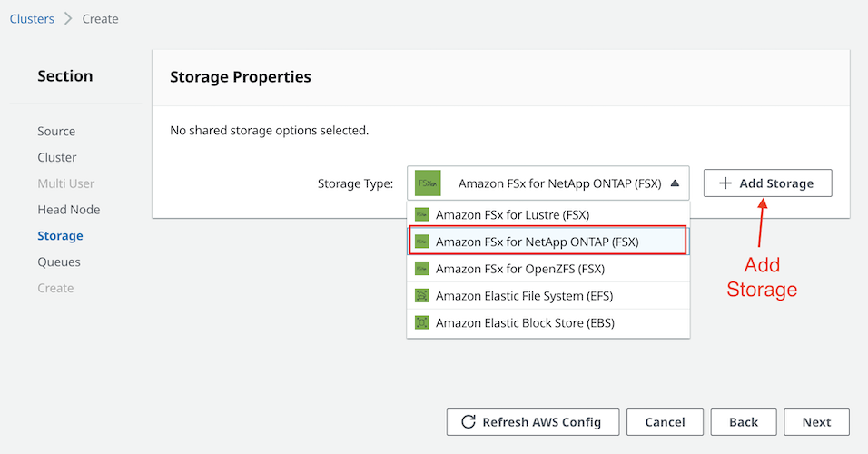The width and height of the screenshot is (868, 454).
Task: Click the FSx icon in Storage Type field
Action: pos(428,183)
